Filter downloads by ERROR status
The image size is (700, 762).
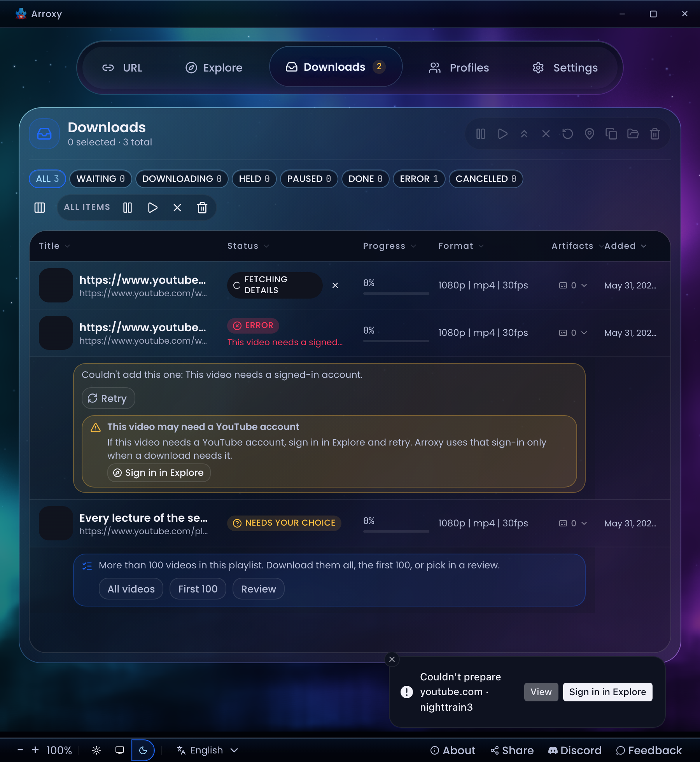[x=419, y=179]
